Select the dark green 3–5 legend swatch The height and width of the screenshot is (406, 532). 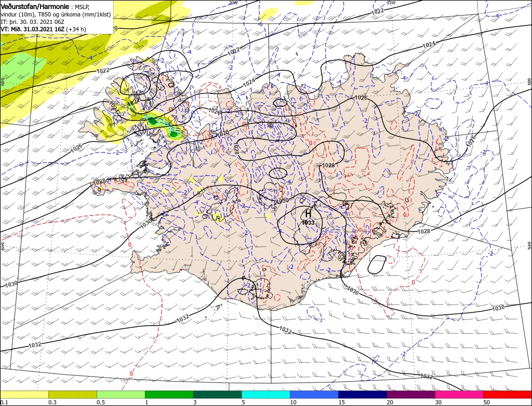point(218,394)
